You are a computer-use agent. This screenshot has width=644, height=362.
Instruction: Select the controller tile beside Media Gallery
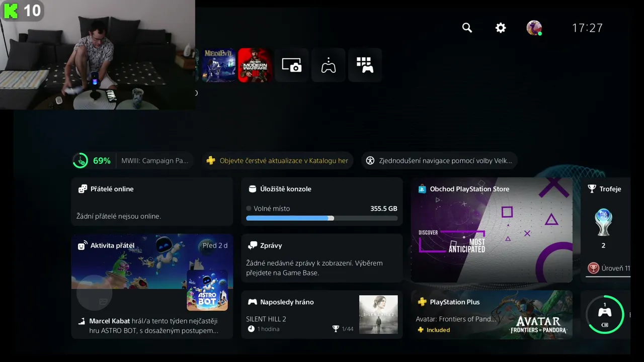click(329, 65)
